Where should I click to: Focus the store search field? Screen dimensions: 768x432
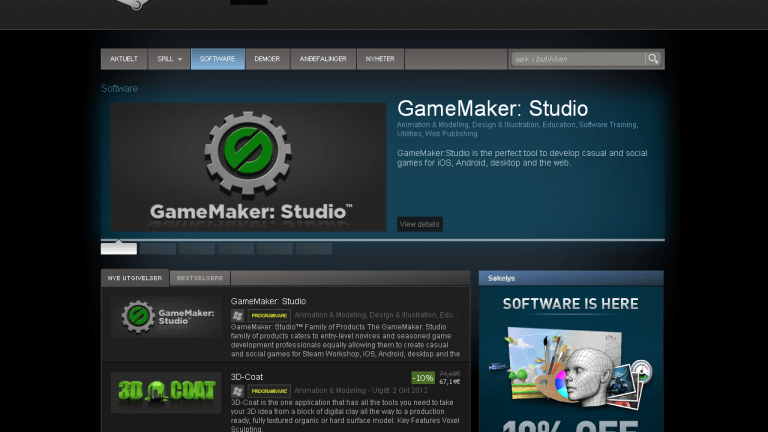[x=578, y=59]
